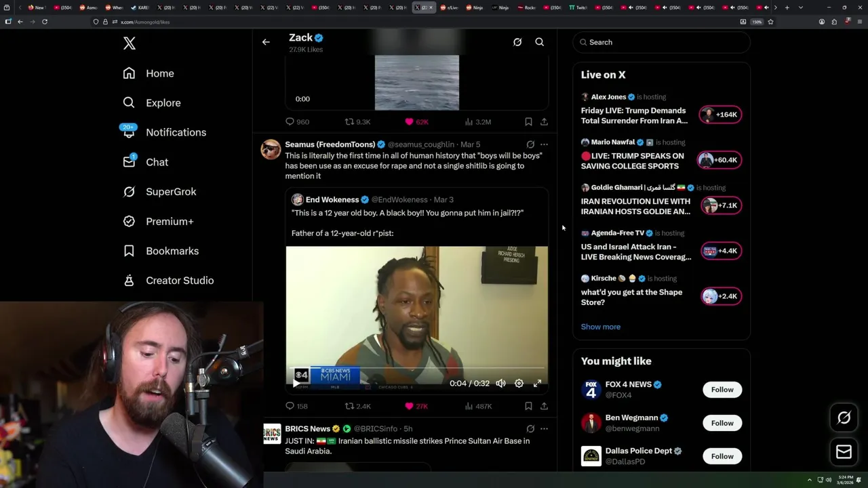Join Alex Jones live with +164K listeners

click(720, 115)
